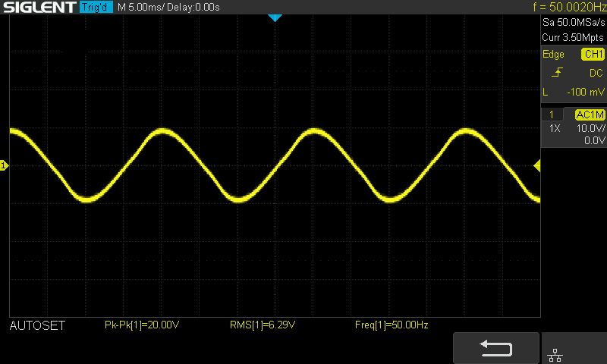Click the blue trigger position marker

pos(275,17)
